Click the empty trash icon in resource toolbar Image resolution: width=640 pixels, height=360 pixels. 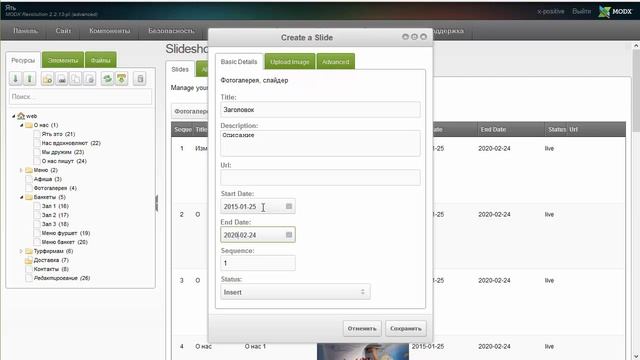click(140, 78)
